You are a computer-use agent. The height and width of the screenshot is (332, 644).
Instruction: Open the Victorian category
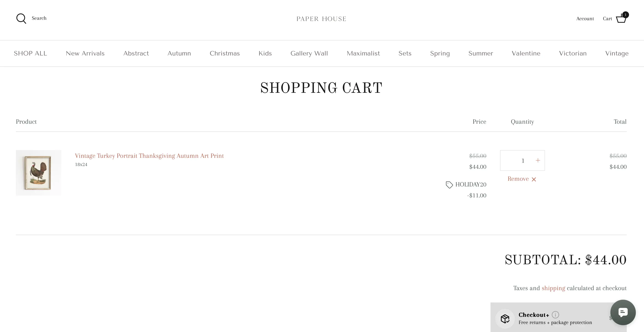pos(572,53)
